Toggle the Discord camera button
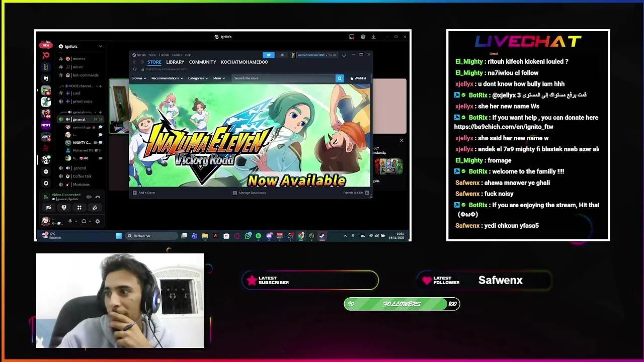The width and height of the screenshot is (644, 362). (49, 207)
